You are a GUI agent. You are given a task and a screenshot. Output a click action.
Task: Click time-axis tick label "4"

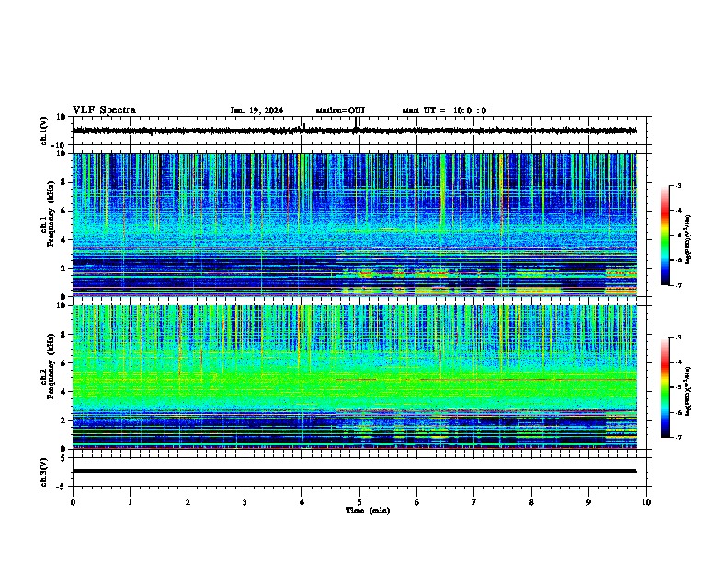coord(302,502)
